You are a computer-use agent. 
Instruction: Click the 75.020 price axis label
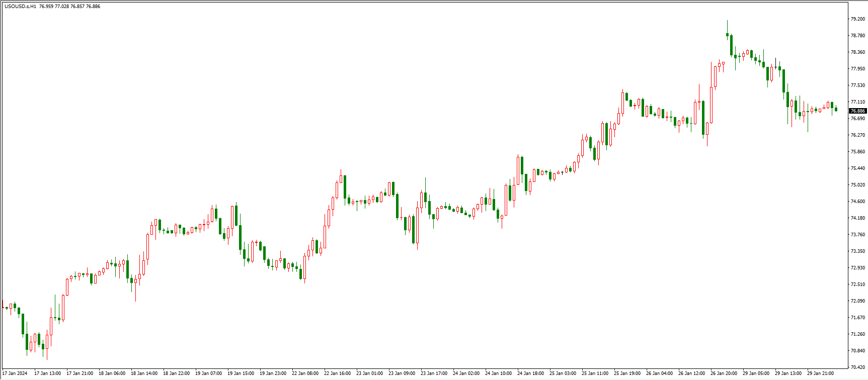[858, 185]
